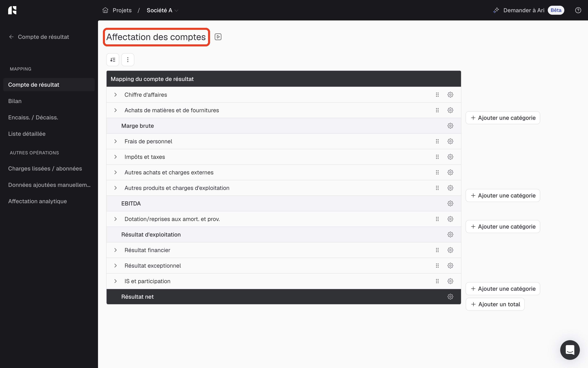Expand Dotation/reprises aux amort. et prov.
Viewport: 588px width, 368px height.
pyautogui.click(x=116, y=219)
